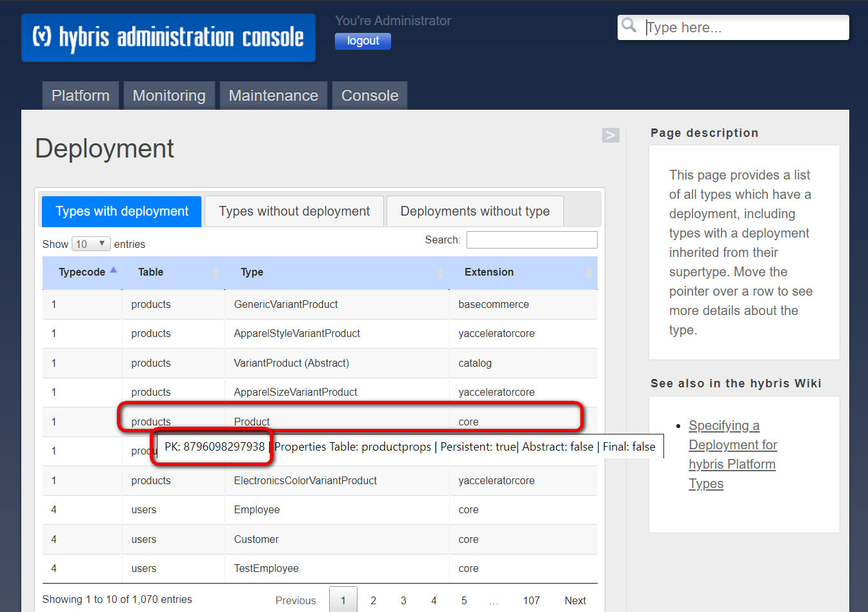
Task: Open the Monitoring menu
Action: coord(169,96)
